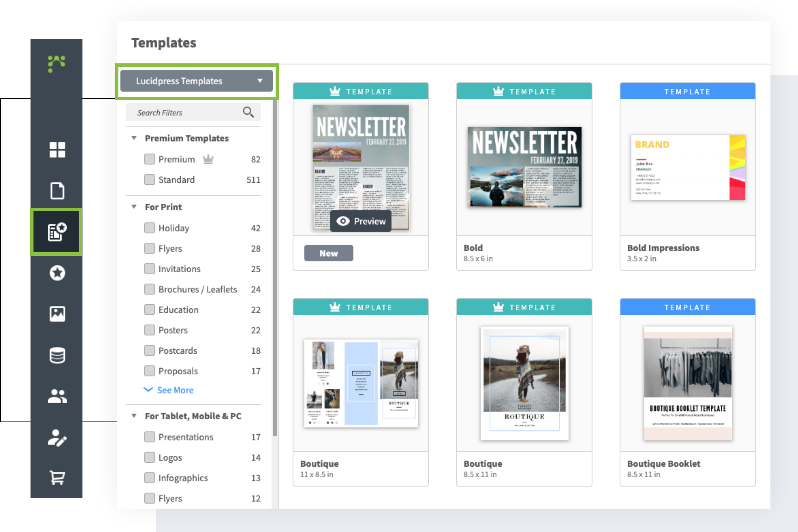Click the Preview button on newsletter template
This screenshot has height=532, width=798.
[361, 221]
